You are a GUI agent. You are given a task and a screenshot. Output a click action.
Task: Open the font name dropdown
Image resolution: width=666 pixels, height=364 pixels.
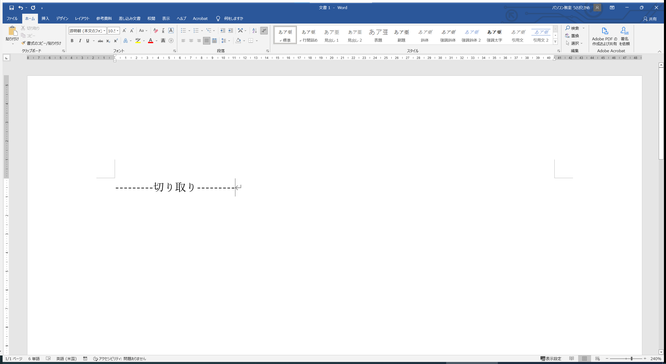(104, 31)
